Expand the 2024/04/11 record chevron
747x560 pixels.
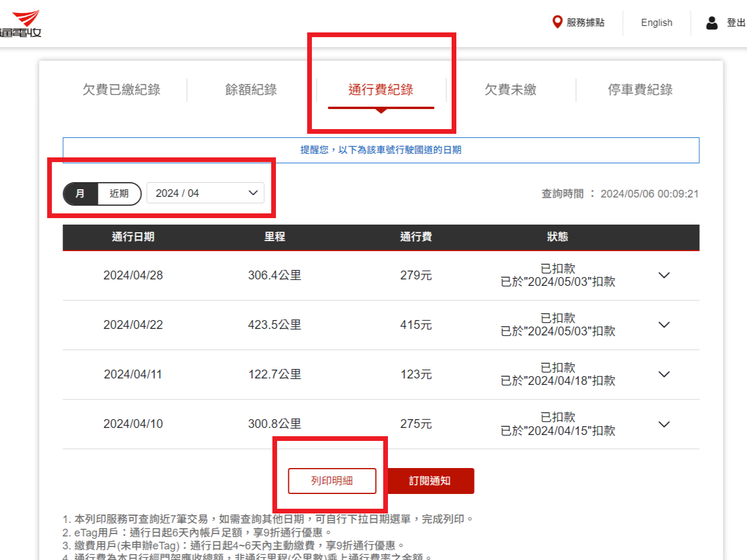[x=664, y=374]
